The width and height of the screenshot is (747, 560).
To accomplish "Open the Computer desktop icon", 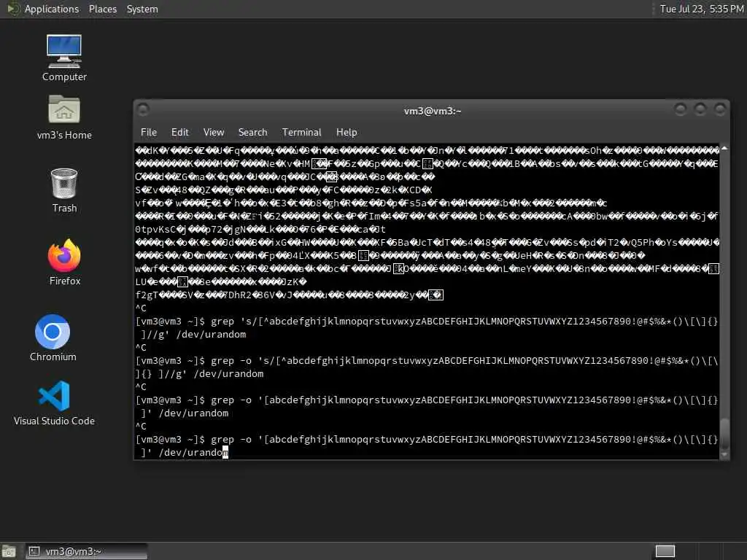I will click(x=64, y=51).
